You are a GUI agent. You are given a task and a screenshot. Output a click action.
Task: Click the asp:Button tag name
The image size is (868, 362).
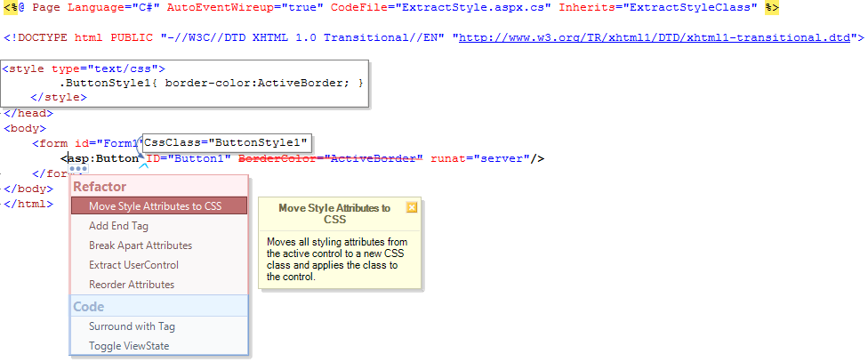click(102, 159)
